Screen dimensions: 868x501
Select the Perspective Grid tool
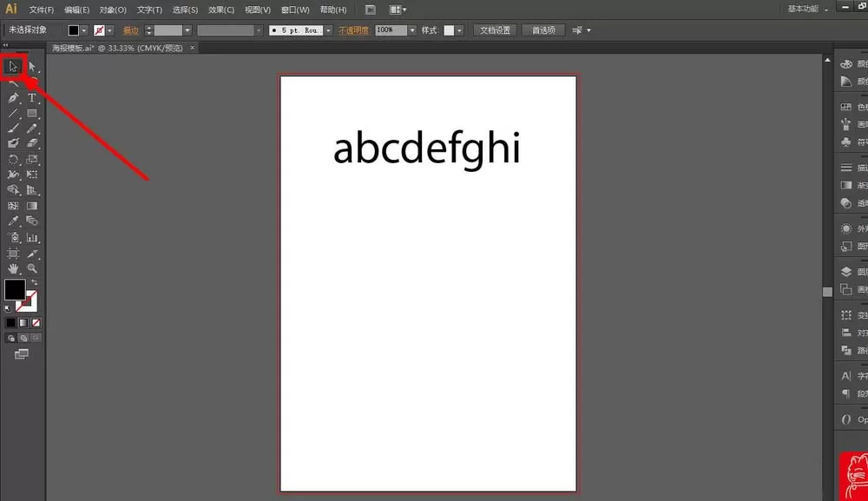point(32,190)
